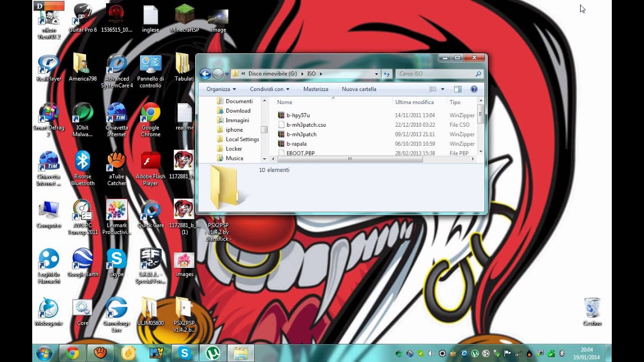Click Masterizza in the Explorer toolbar
644x362 pixels.
tap(316, 89)
